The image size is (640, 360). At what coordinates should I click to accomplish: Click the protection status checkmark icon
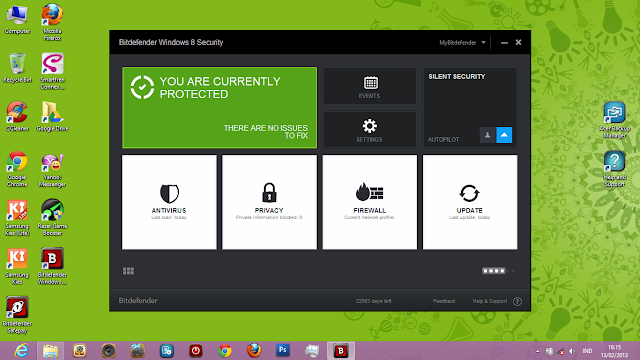[142, 87]
